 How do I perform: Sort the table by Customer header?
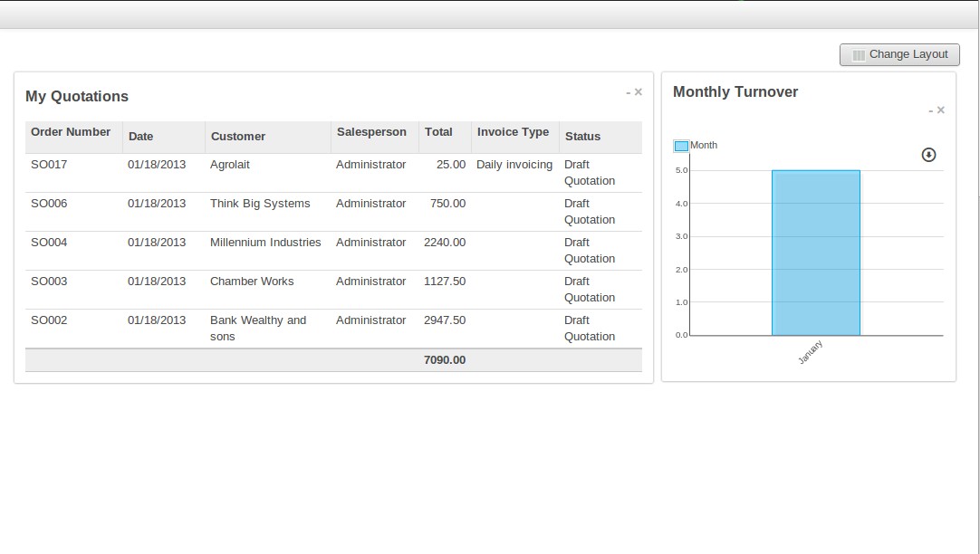pos(238,137)
